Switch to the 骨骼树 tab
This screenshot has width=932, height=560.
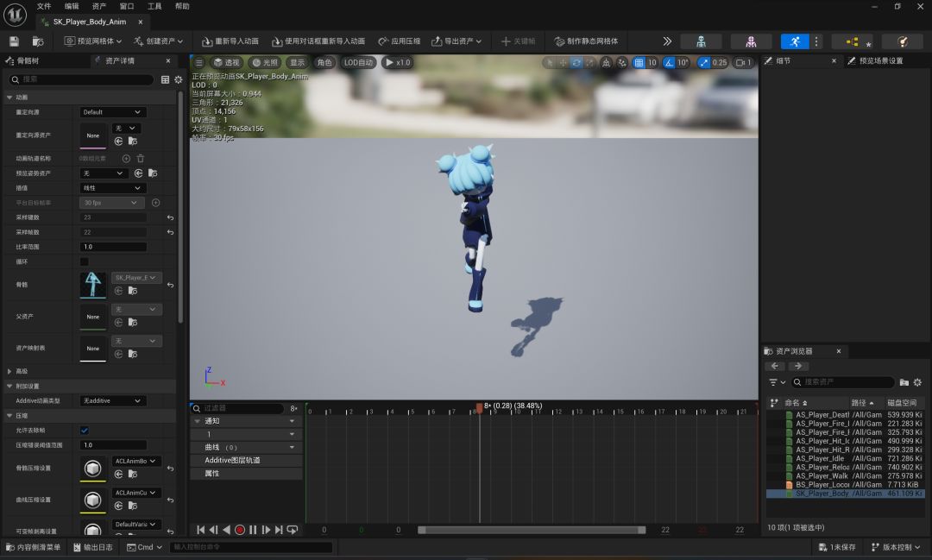click(x=22, y=60)
